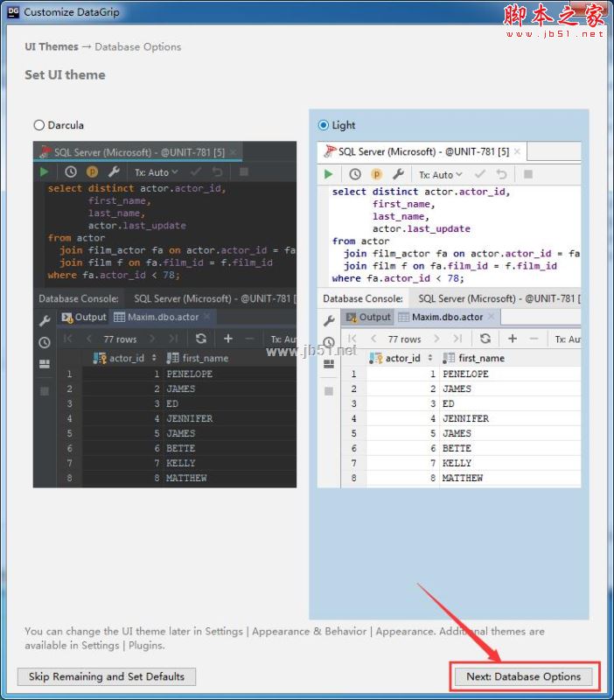
Task: Click console side clock icon in Darcula preview
Action: tap(45, 342)
